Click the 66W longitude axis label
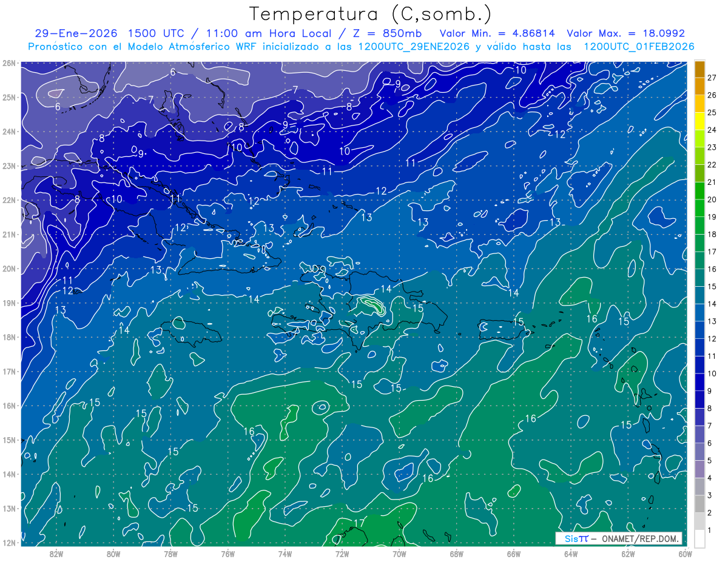 [514, 554]
